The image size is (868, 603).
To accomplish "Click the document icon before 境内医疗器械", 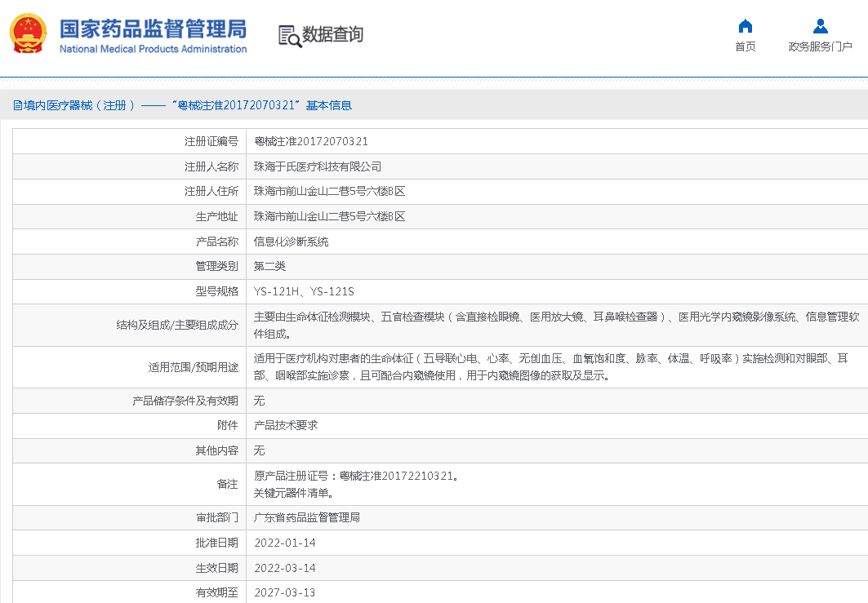I will click(17, 105).
